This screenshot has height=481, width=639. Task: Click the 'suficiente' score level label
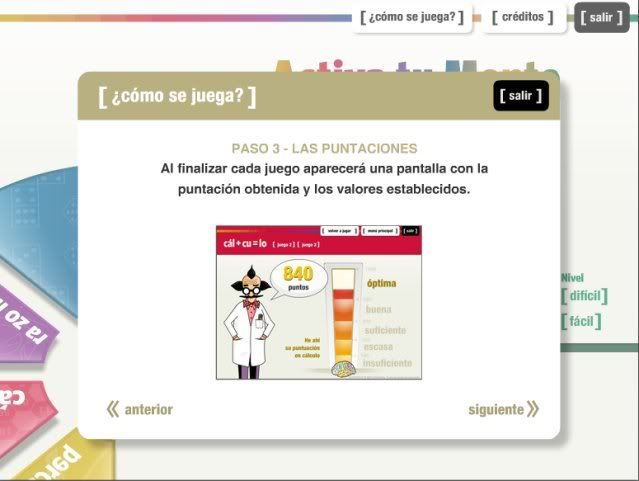tap(385, 330)
